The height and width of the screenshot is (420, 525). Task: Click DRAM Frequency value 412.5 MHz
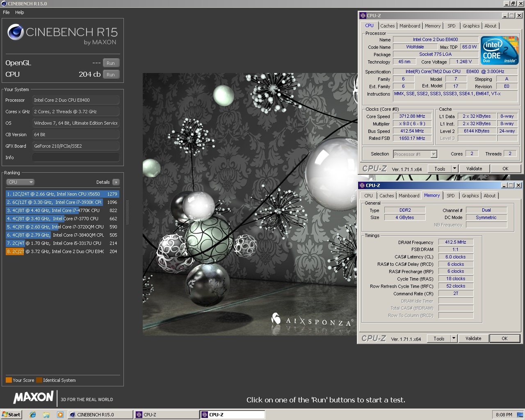coord(456,242)
